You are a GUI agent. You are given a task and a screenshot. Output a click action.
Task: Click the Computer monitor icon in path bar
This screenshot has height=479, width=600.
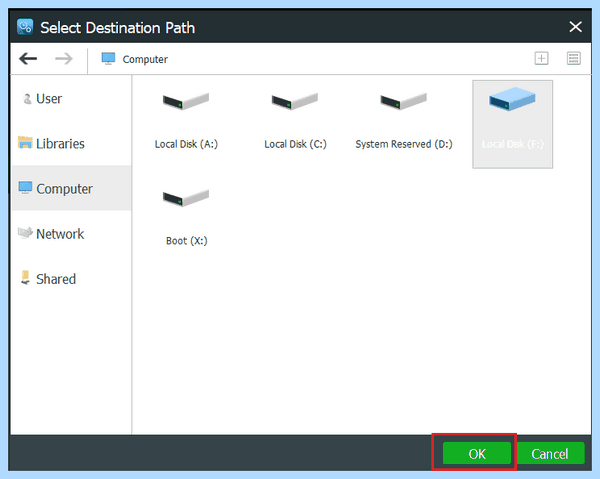pos(108,59)
